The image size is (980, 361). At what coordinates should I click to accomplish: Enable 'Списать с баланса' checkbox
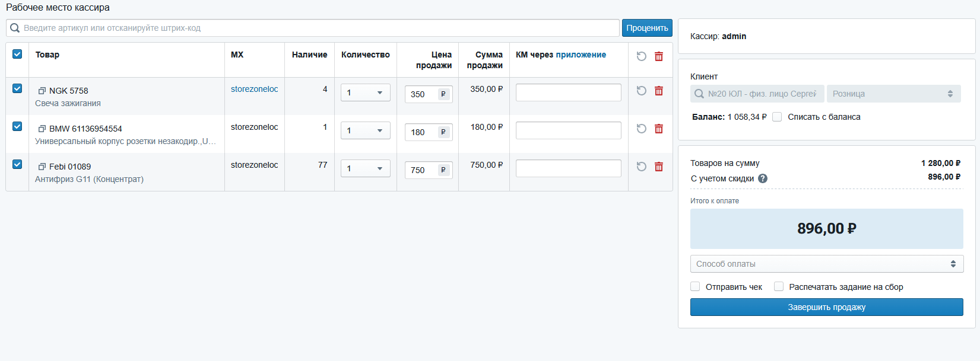(x=777, y=117)
